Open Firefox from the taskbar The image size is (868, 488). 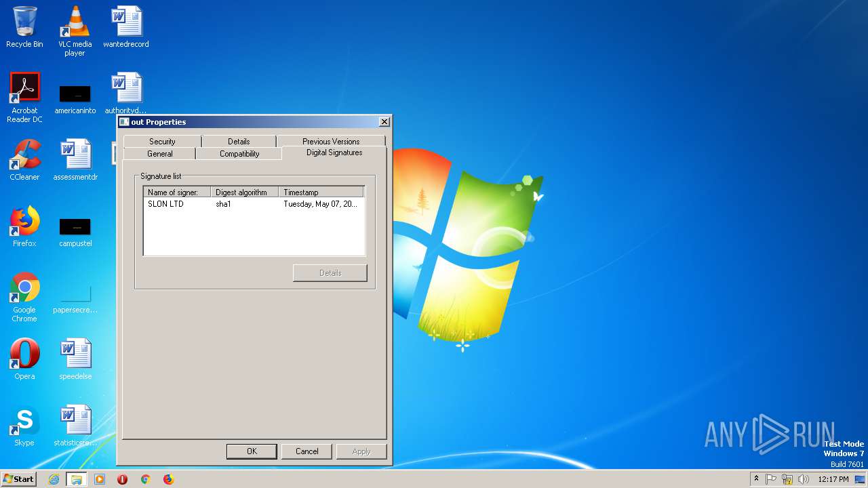[x=168, y=479]
